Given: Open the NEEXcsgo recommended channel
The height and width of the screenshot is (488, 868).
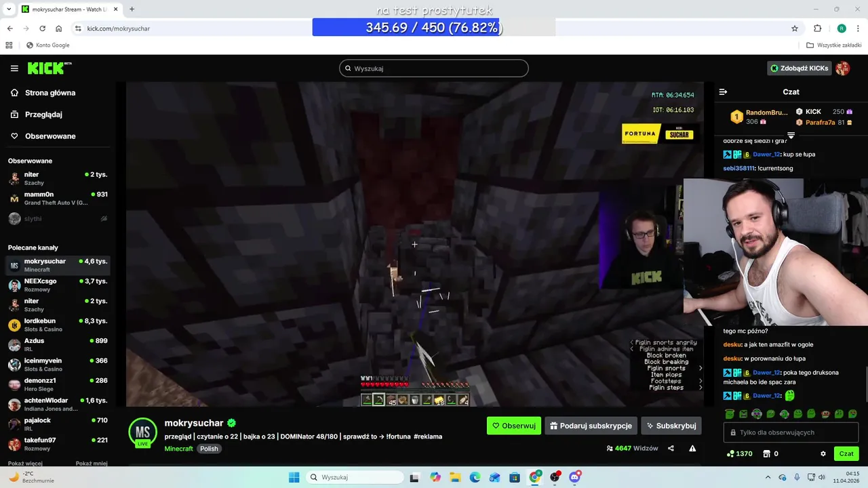Looking at the screenshot, I should coord(58,285).
